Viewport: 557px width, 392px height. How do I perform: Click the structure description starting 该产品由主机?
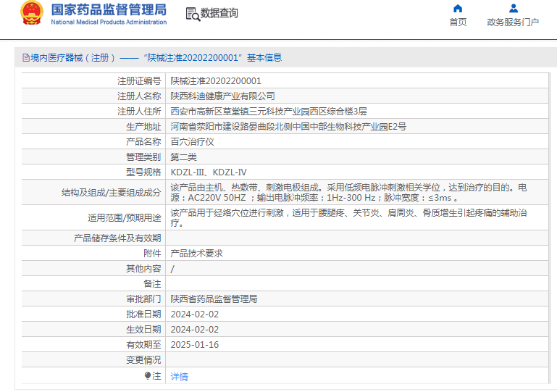pyautogui.click(x=348, y=192)
